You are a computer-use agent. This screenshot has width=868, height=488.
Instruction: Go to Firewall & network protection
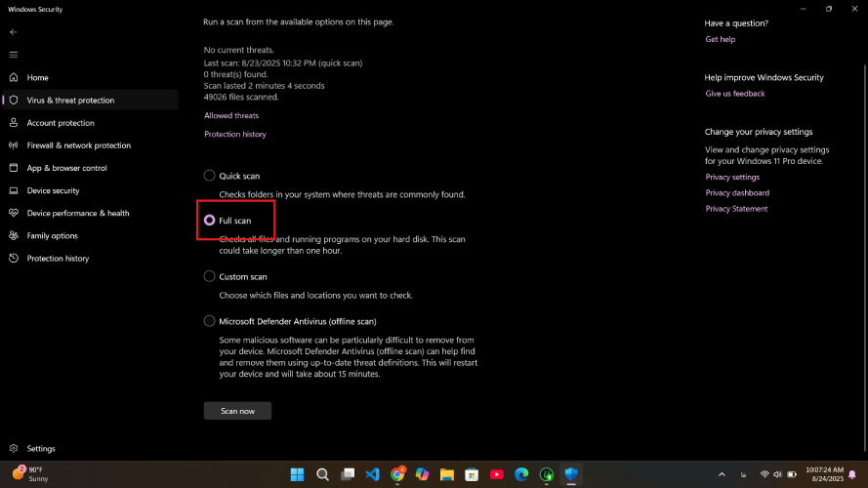point(78,145)
